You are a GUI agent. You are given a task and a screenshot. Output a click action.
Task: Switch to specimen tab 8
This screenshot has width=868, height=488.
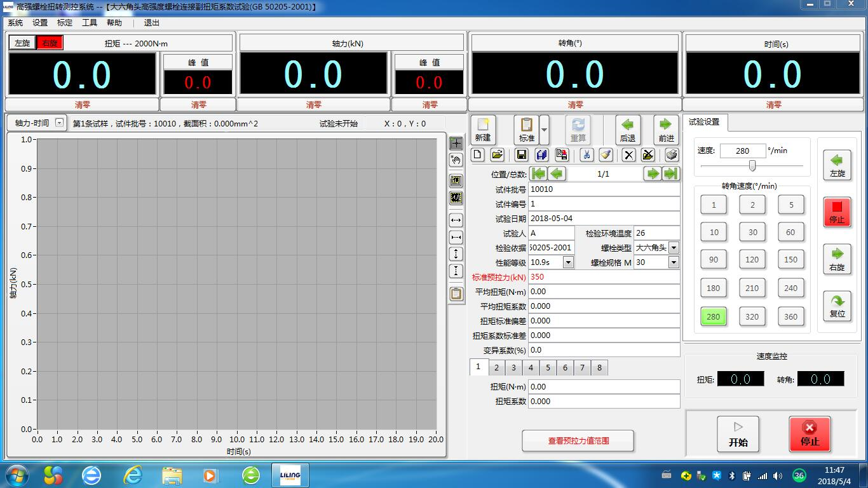pos(599,367)
